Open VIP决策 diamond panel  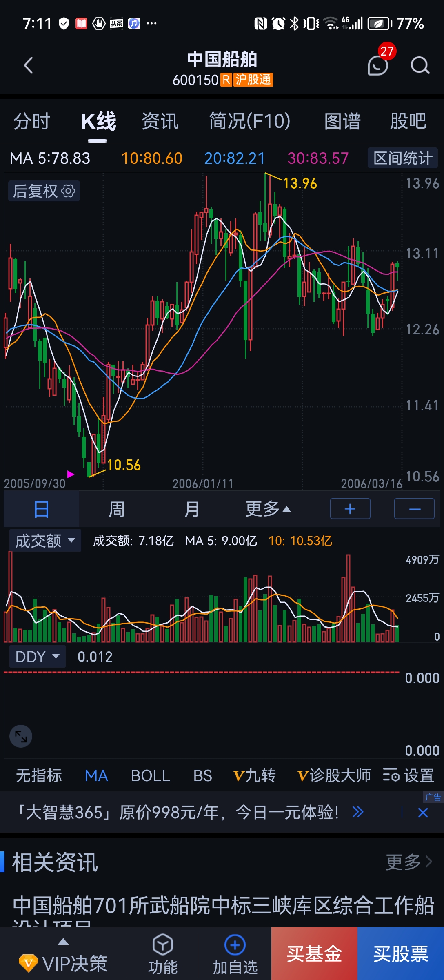click(63, 954)
